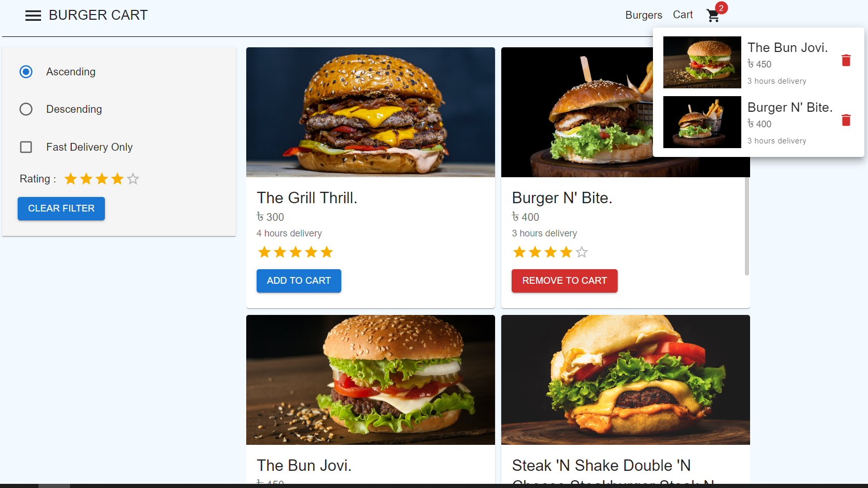Viewport: 868px width, 488px height.
Task: Click REMOVE TO CART for Burger N' Bite
Action: [x=564, y=281]
